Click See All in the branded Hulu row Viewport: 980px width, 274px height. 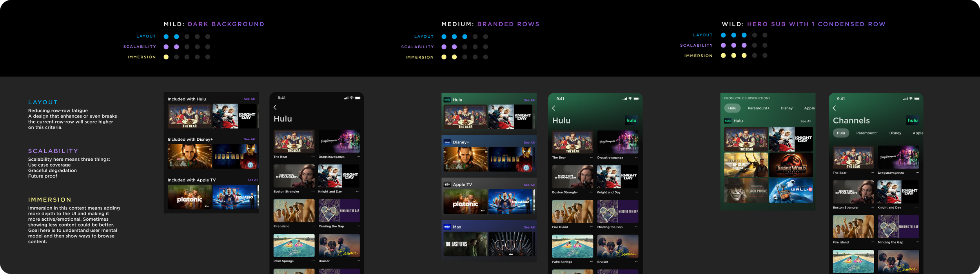529,100
